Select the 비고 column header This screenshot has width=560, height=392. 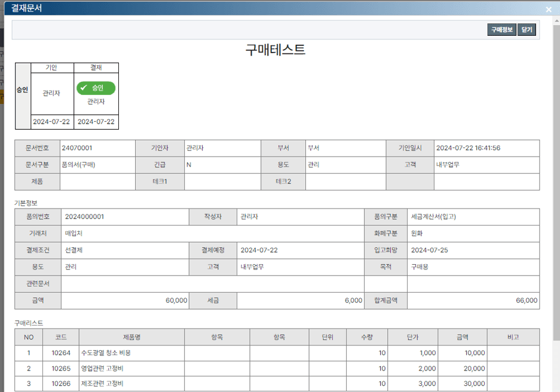pos(513,337)
